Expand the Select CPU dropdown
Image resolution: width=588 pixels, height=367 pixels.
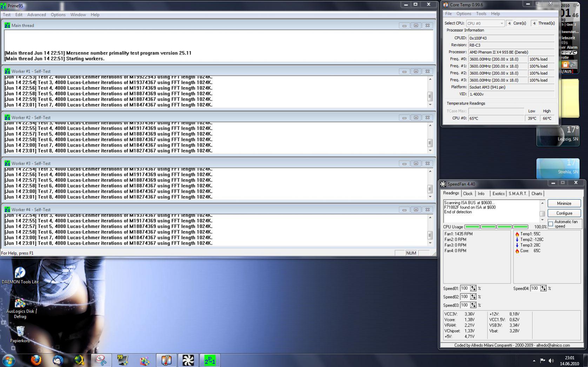(x=485, y=23)
